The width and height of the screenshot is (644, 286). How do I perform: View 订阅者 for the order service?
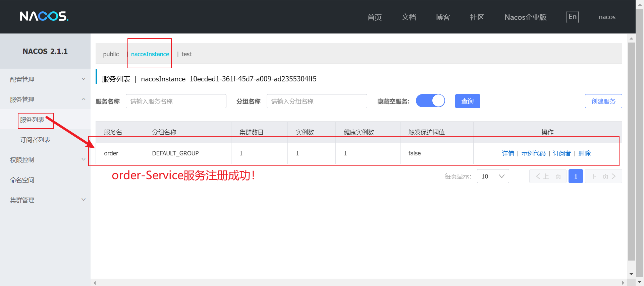point(562,153)
